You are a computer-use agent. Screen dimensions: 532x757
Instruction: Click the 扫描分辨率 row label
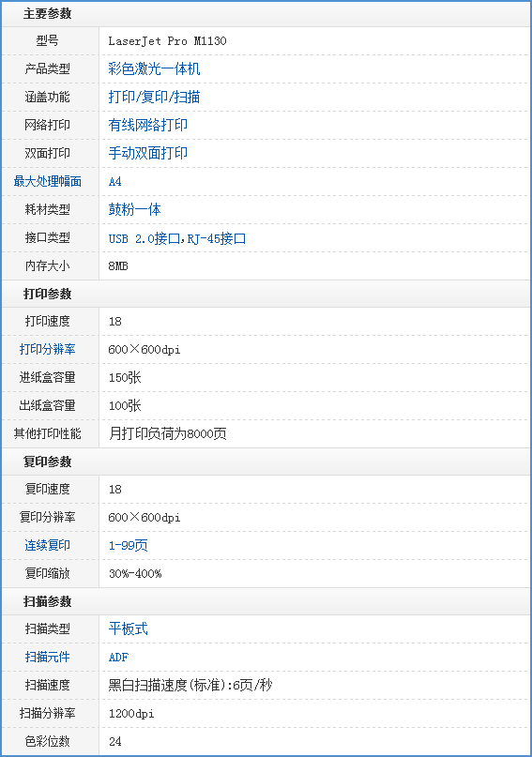point(47,713)
